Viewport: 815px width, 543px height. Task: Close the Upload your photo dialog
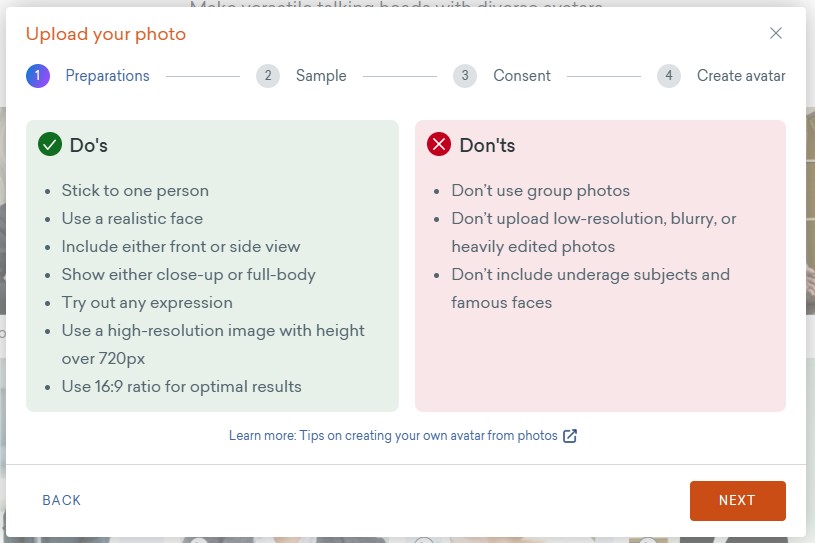pos(776,33)
